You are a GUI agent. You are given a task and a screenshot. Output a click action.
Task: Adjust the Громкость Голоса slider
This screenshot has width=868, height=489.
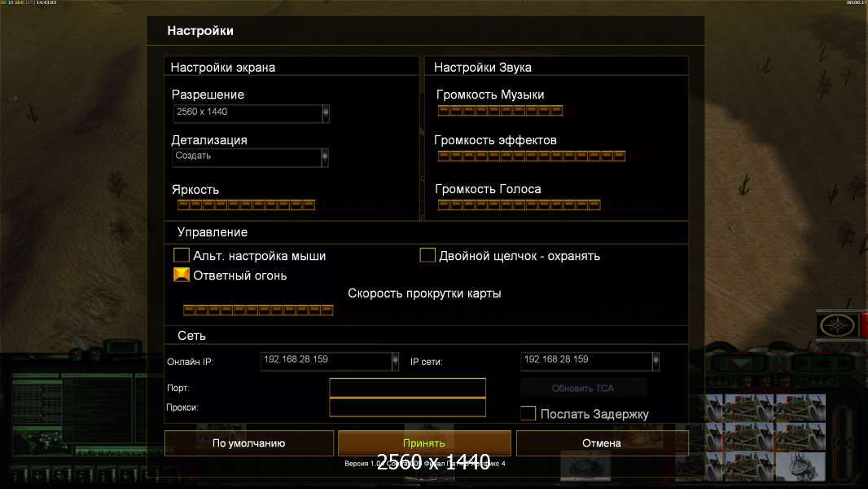tap(519, 205)
